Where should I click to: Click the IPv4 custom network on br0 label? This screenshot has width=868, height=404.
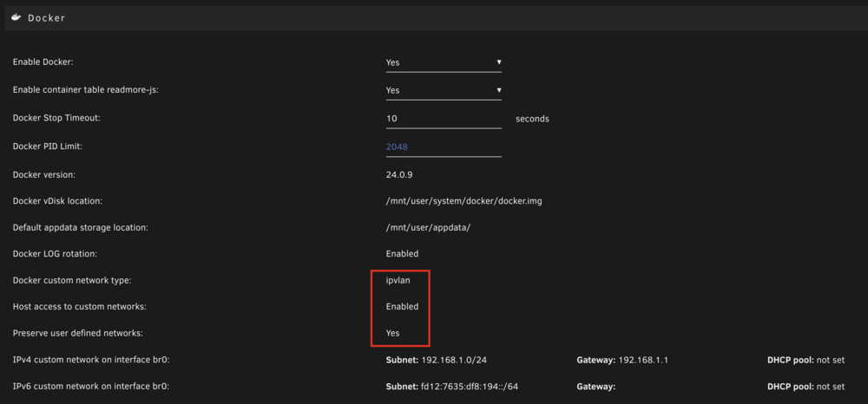pos(91,360)
